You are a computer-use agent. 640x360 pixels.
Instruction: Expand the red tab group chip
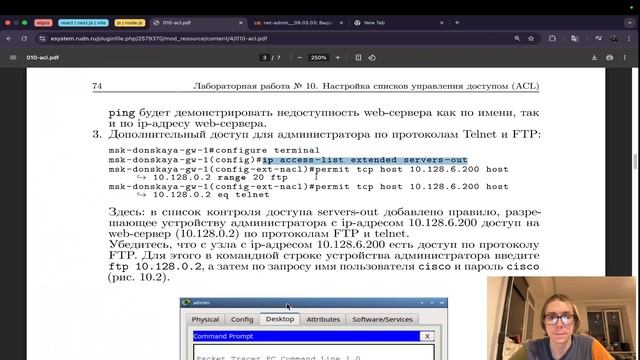pos(43,23)
